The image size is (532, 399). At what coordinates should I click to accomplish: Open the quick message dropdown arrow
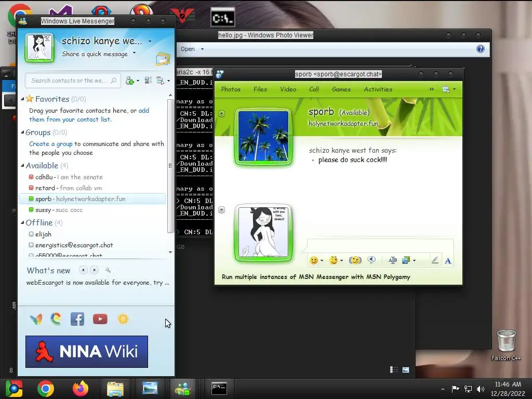(135, 53)
